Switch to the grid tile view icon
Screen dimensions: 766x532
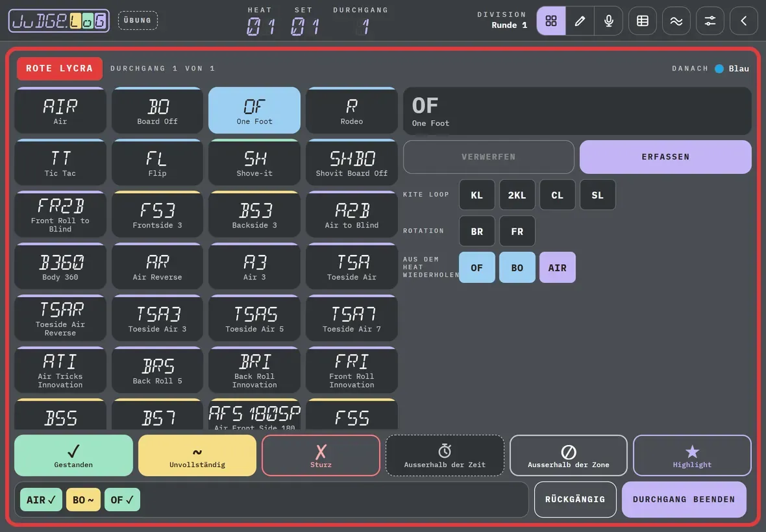coord(551,21)
